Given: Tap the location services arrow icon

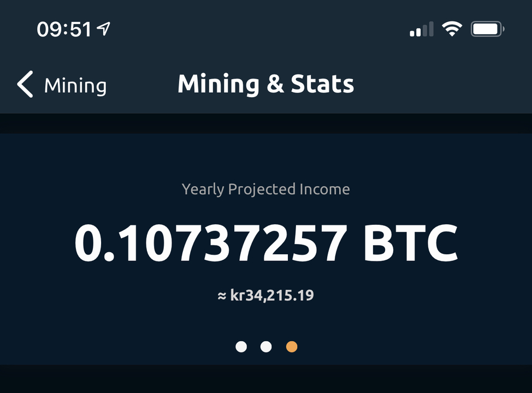Looking at the screenshot, I should (103, 28).
